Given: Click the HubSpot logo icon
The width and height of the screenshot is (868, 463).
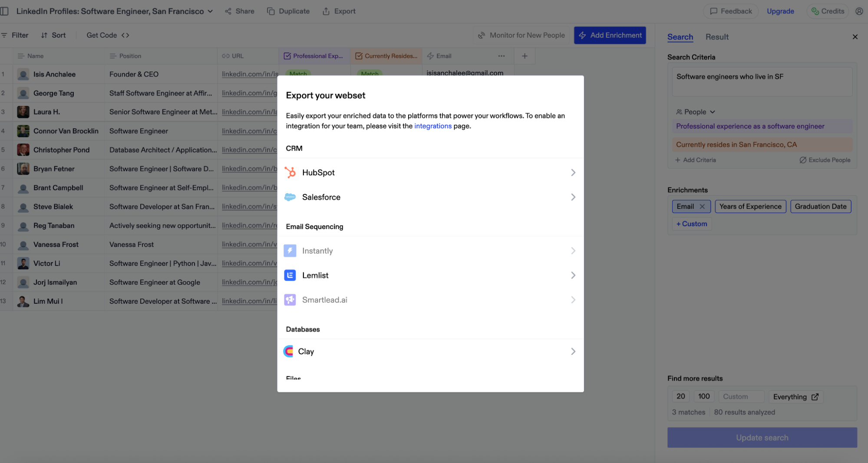Looking at the screenshot, I should (x=290, y=172).
